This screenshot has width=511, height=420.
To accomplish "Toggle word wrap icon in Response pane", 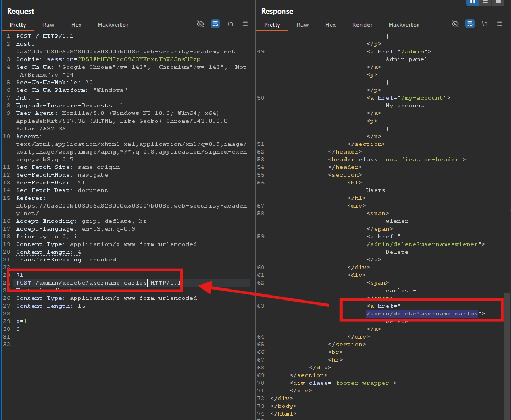I will (470, 24).
